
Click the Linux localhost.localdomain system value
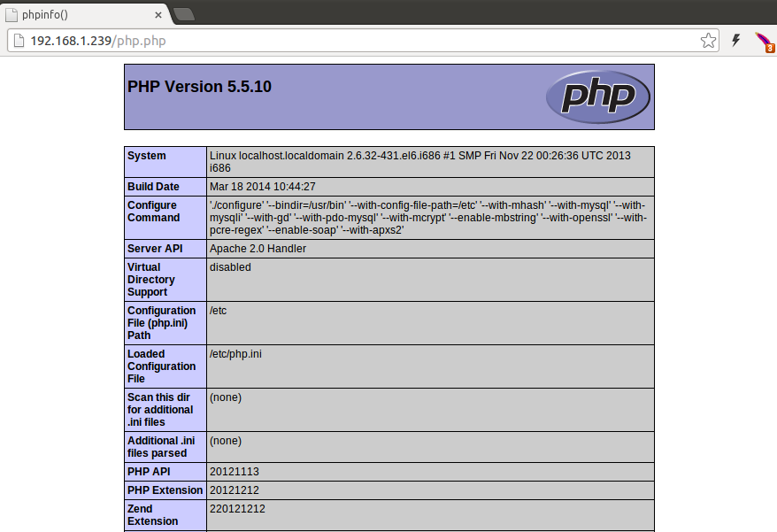[419, 162]
